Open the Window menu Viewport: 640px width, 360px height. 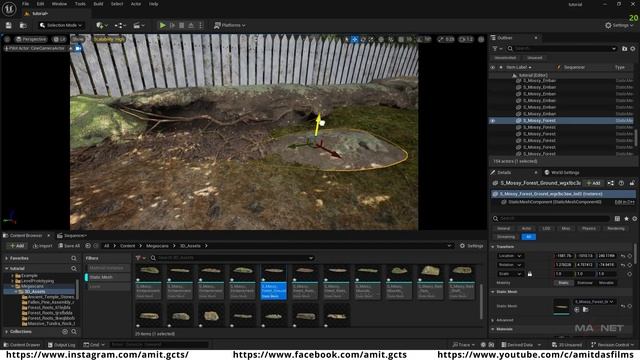tap(59, 4)
